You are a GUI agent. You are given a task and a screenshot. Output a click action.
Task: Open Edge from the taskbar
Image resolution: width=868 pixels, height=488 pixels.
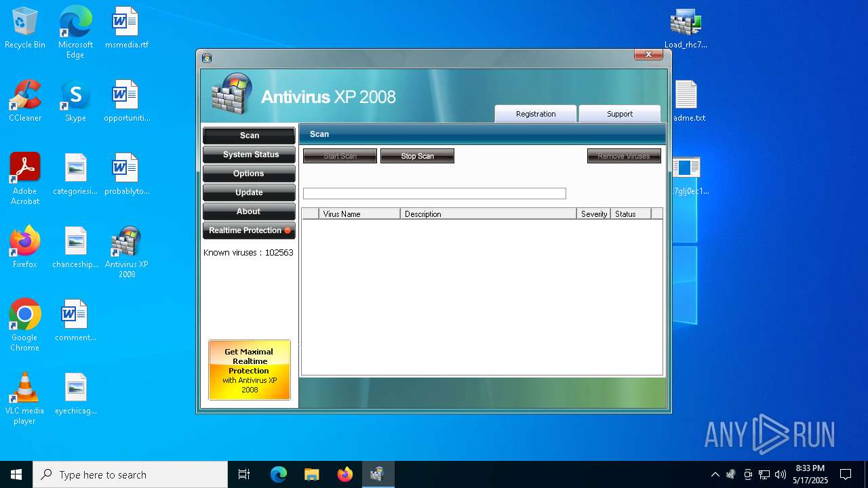279,474
